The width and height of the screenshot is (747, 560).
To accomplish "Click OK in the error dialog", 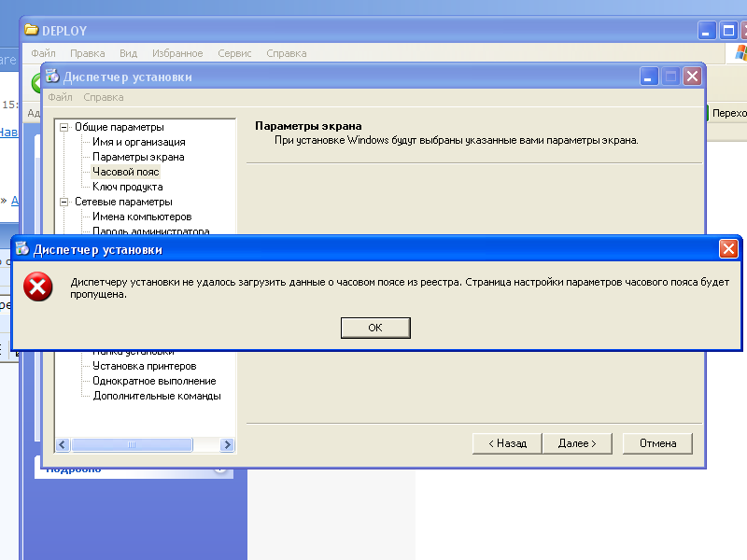I will (375, 328).
